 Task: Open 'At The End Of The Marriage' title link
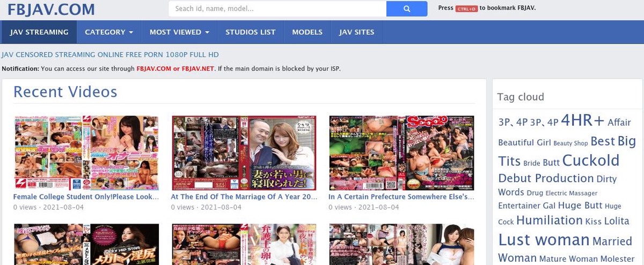[x=244, y=197]
